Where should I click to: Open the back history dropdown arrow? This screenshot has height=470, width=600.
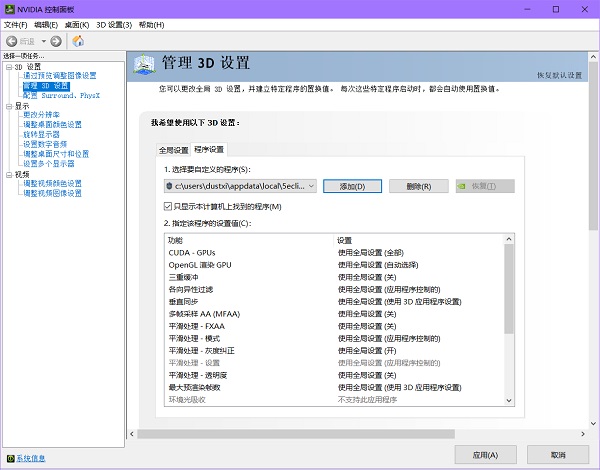click(42, 41)
